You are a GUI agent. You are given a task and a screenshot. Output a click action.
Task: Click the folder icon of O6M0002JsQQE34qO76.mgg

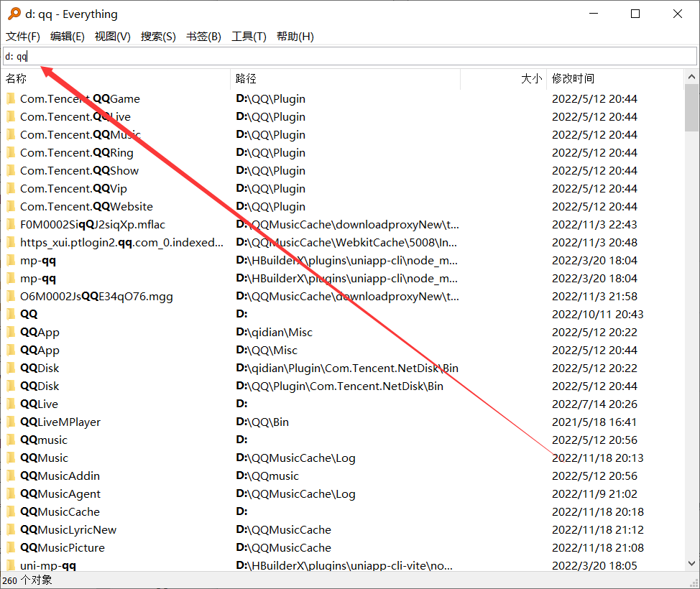11,296
